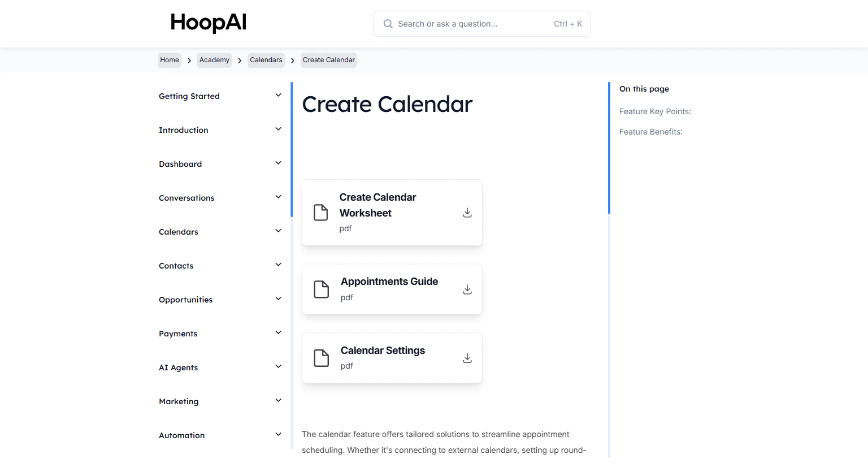The image size is (868, 467).
Task: Download the Appointments Guide PDF
Action: 467,289
